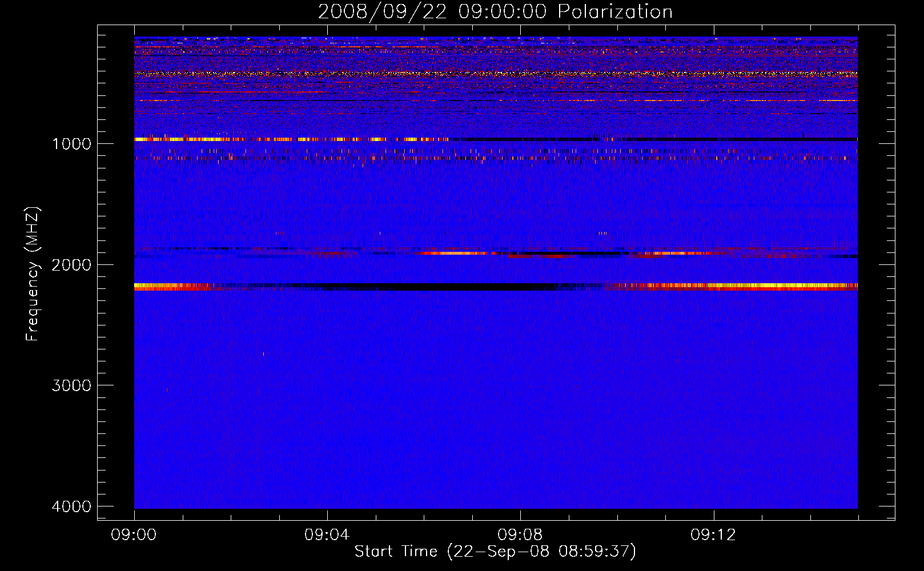Click the 09:08 time tick label

pos(520,535)
